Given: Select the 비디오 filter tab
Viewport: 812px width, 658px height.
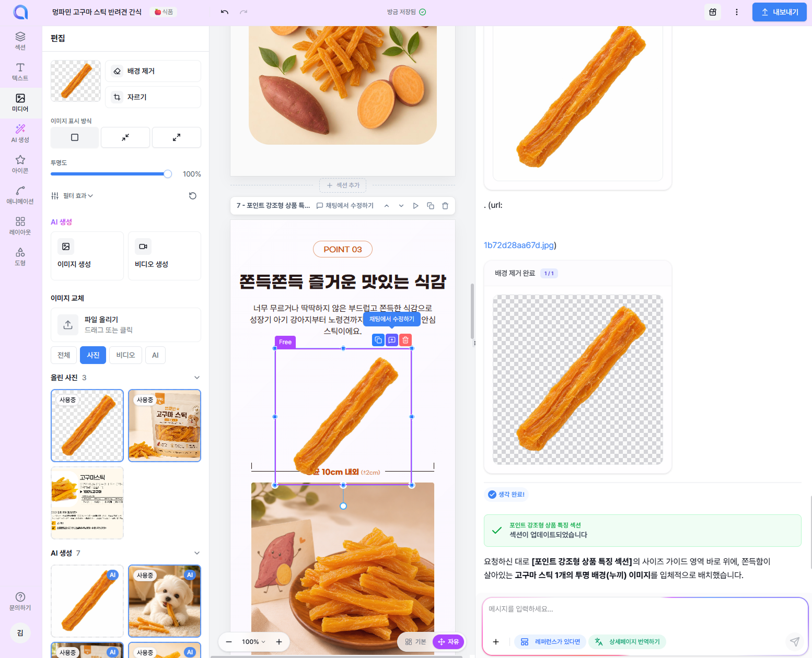Looking at the screenshot, I should [x=125, y=355].
